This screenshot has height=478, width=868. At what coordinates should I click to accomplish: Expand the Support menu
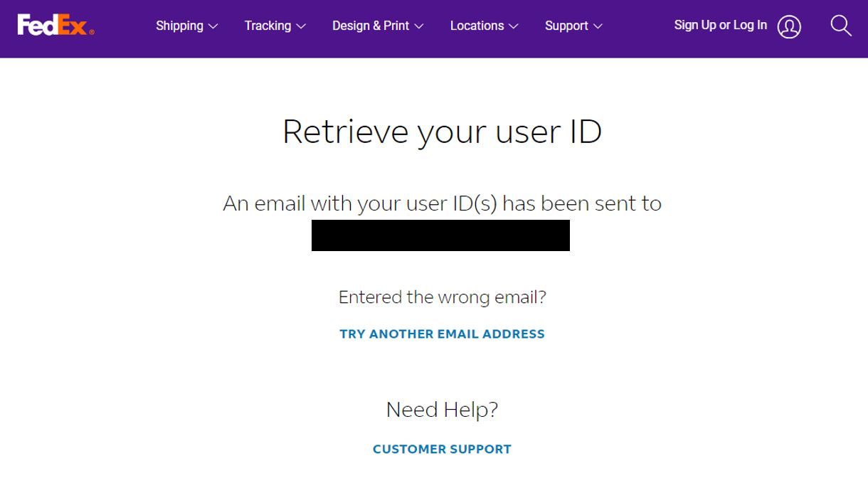(x=573, y=26)
